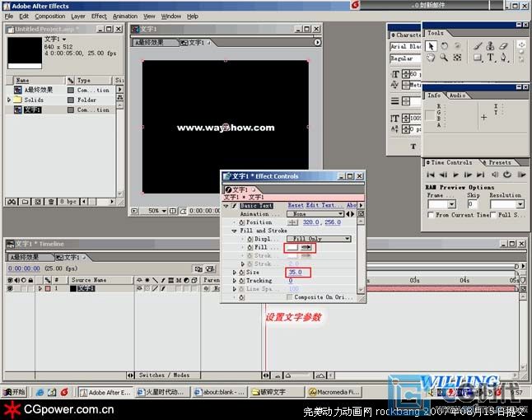The height and width of the screenshot is (420, 532).
Task: Open the Animation menu
Action: (125, 16)
